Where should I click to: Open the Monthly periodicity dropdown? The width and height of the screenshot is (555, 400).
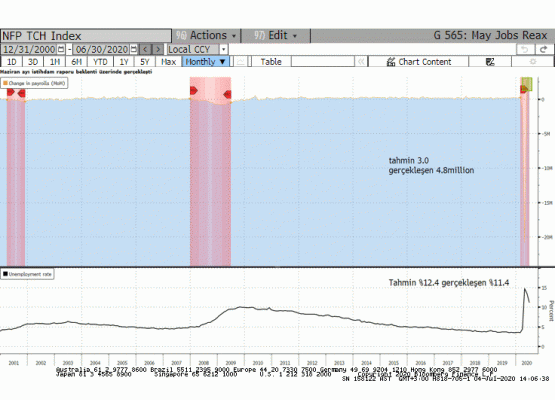(206, 62)
